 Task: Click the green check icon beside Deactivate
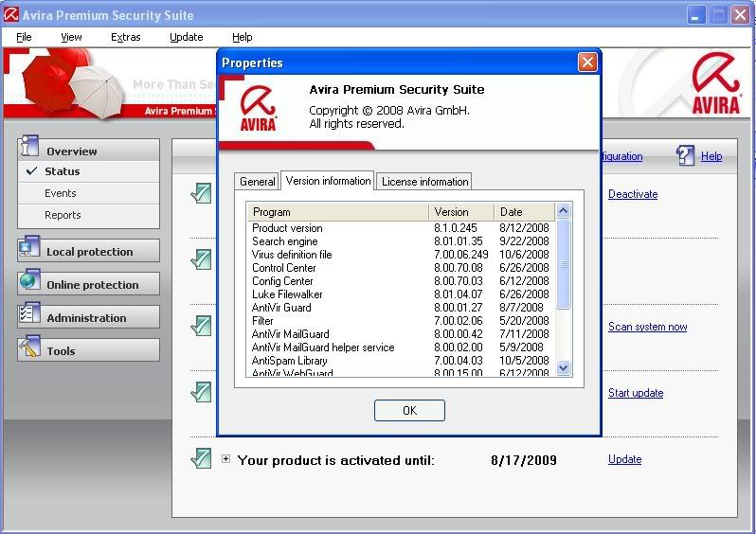click(x=201, y=193)
